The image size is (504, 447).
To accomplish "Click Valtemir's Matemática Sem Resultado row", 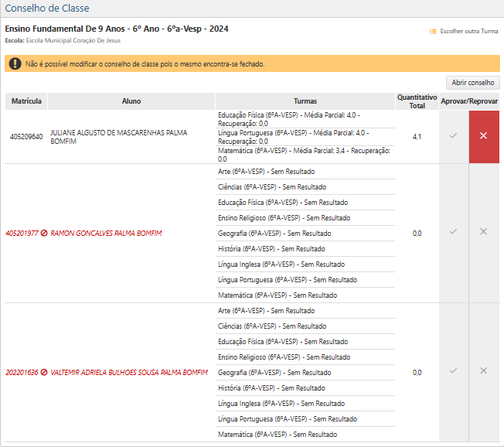I will pyautogui.click(x=305, y=434).
